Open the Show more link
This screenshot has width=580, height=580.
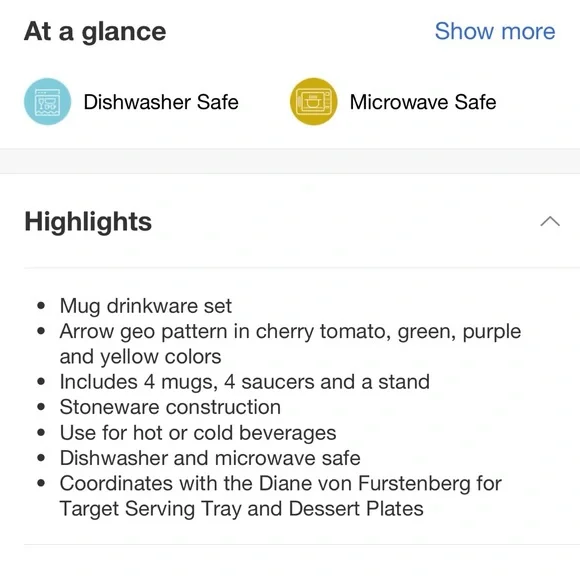point(495,31)
